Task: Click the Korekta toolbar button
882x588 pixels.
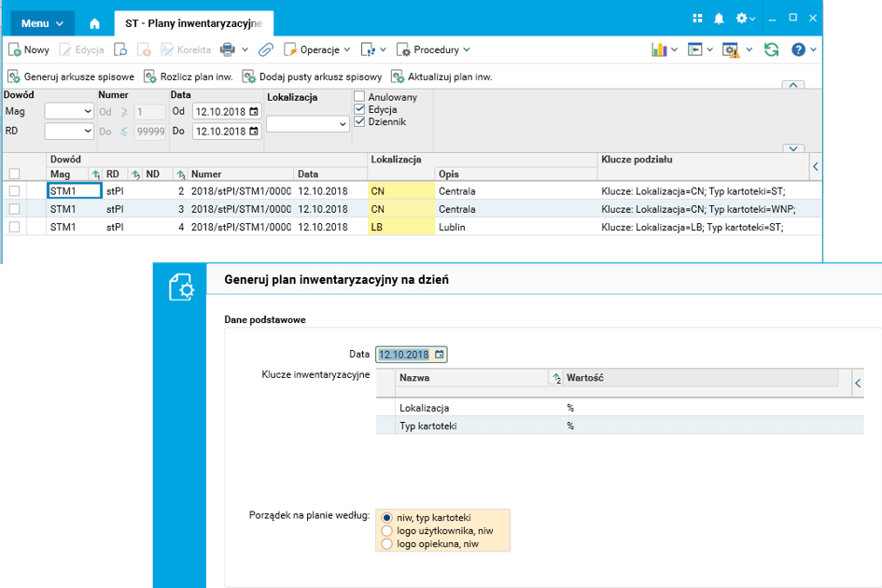Action: click(186, 49)
